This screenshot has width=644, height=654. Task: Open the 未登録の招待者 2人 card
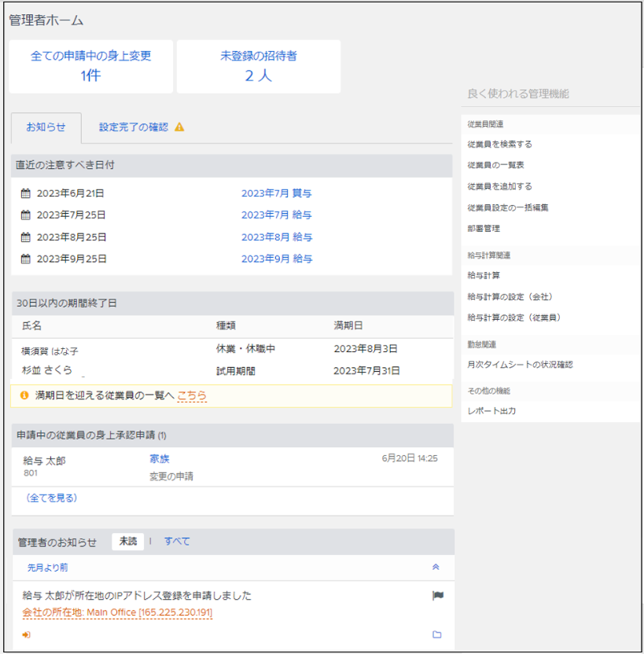tap(259, 66)
